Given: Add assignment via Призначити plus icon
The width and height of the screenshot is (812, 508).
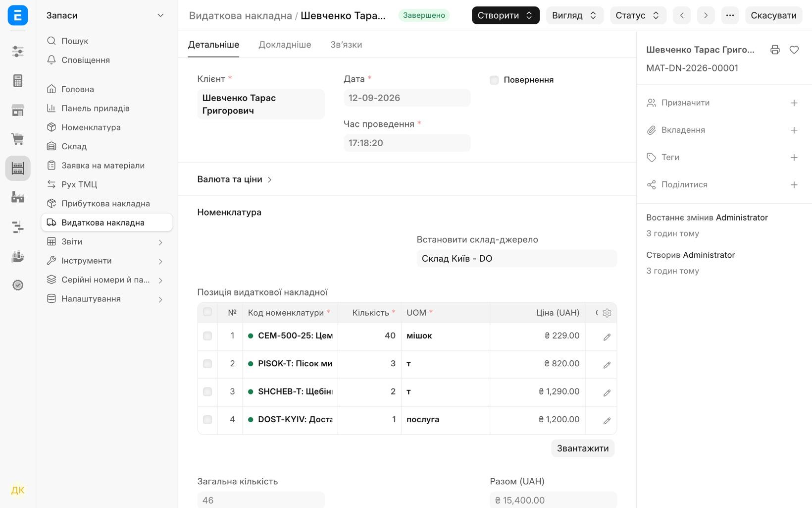Looking at the screenshot, I should [794, 103].
